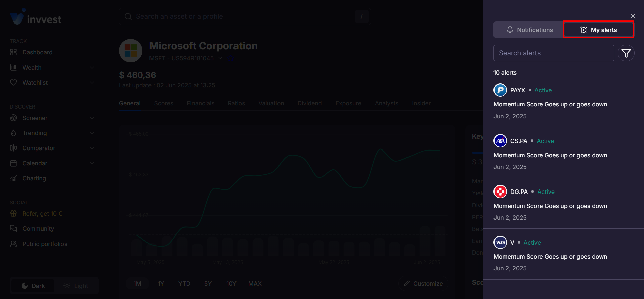Click the DG.PA company logo

point(500,191)
